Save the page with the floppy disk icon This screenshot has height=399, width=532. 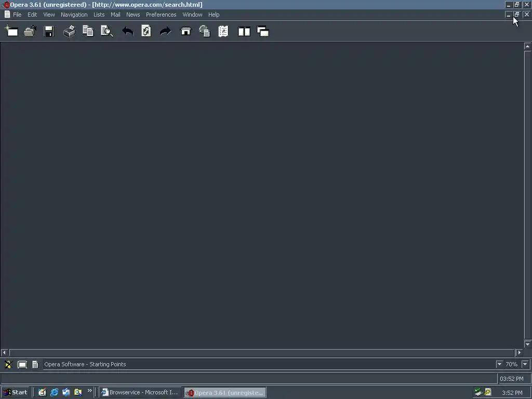coord(49,31)
